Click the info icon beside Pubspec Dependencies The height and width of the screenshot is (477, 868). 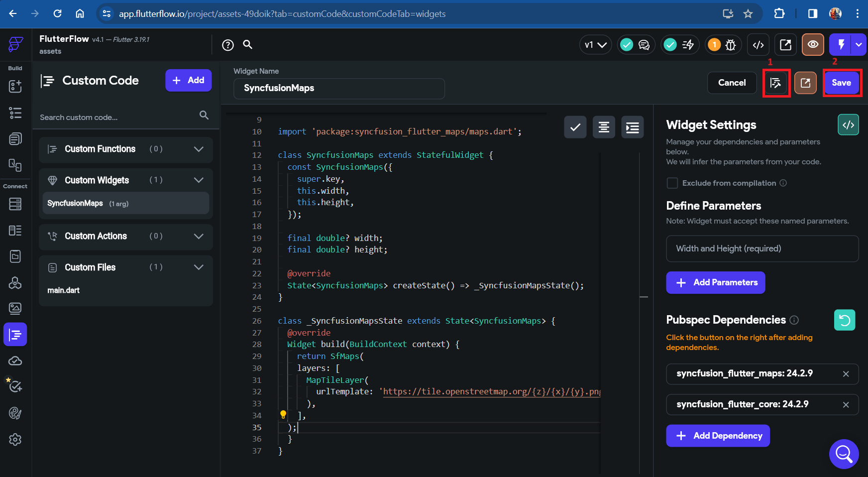[794, 320]
